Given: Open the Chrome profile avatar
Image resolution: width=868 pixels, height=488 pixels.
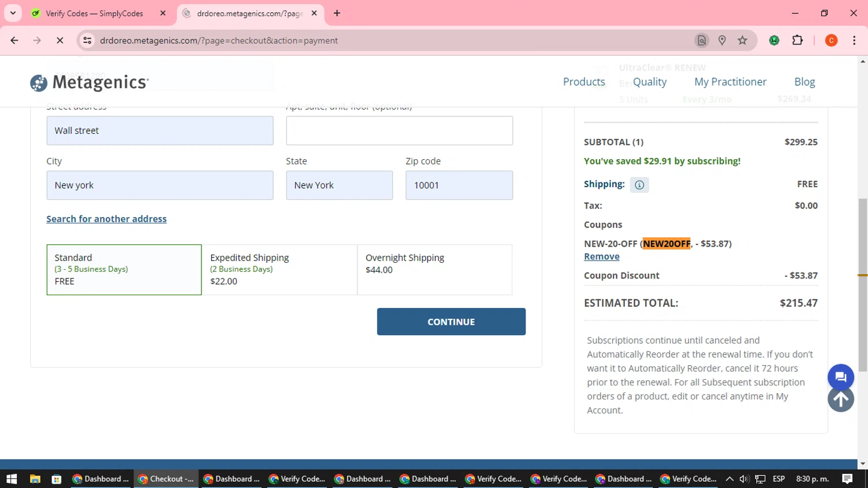Looking at the screenshot, I should pyautogui.click(x=832, y=41).
